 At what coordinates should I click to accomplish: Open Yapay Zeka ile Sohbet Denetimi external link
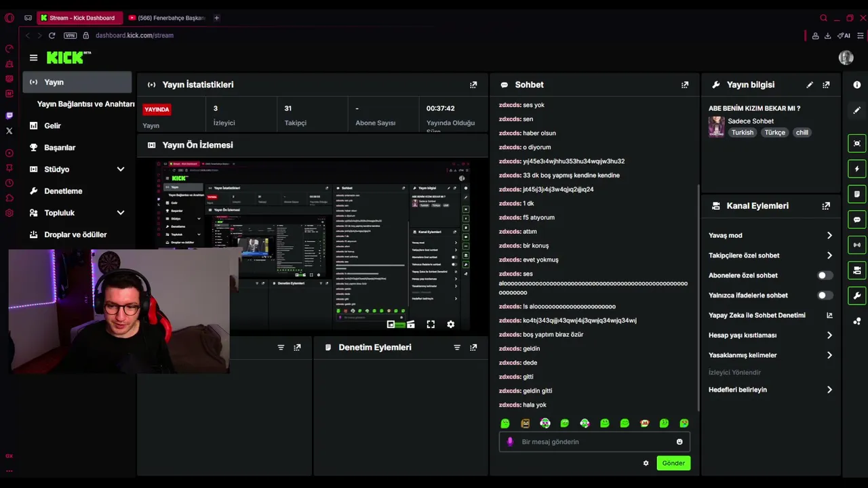coord(829,315)
